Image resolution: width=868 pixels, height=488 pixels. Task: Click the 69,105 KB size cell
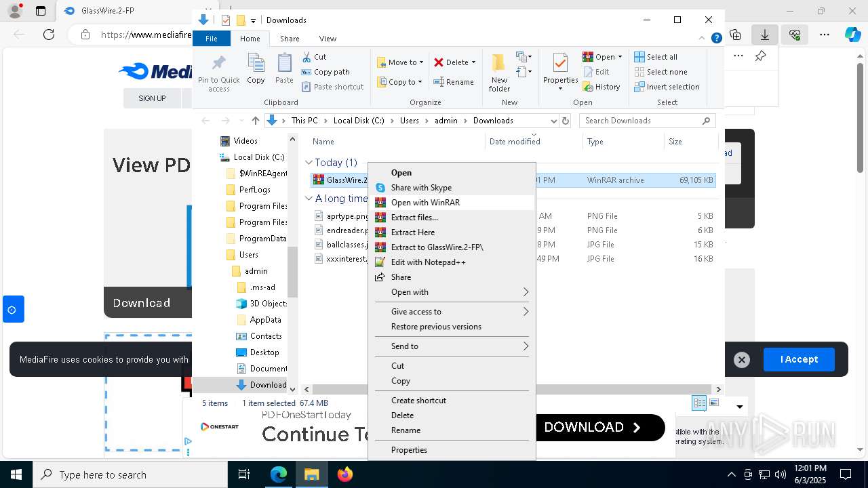click(696, 180)
